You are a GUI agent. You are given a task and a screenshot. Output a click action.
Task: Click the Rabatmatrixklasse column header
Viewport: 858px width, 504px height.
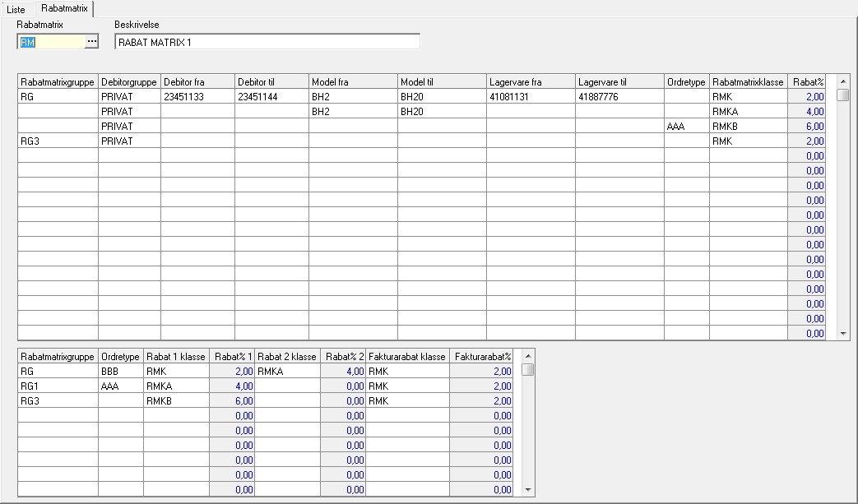[x=748, y=82]
